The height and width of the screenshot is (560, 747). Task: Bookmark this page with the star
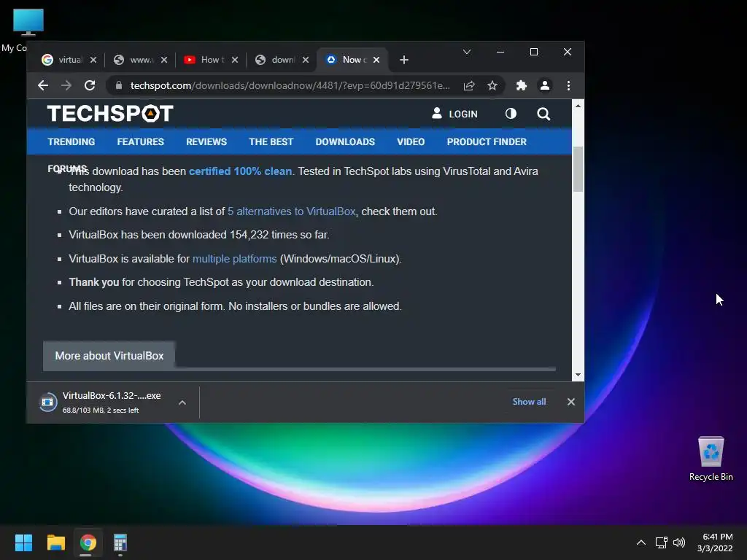pos(492,86)
